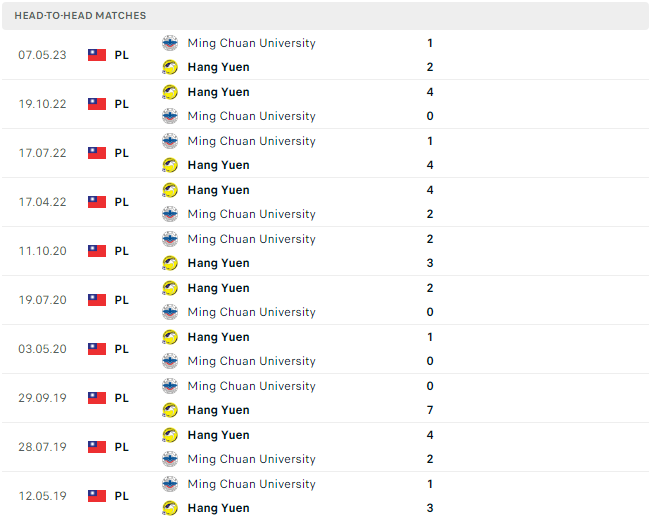Open the 11.10.20 match by its date
This screenshot has height=520, width=651.
(x=42, y=251)
